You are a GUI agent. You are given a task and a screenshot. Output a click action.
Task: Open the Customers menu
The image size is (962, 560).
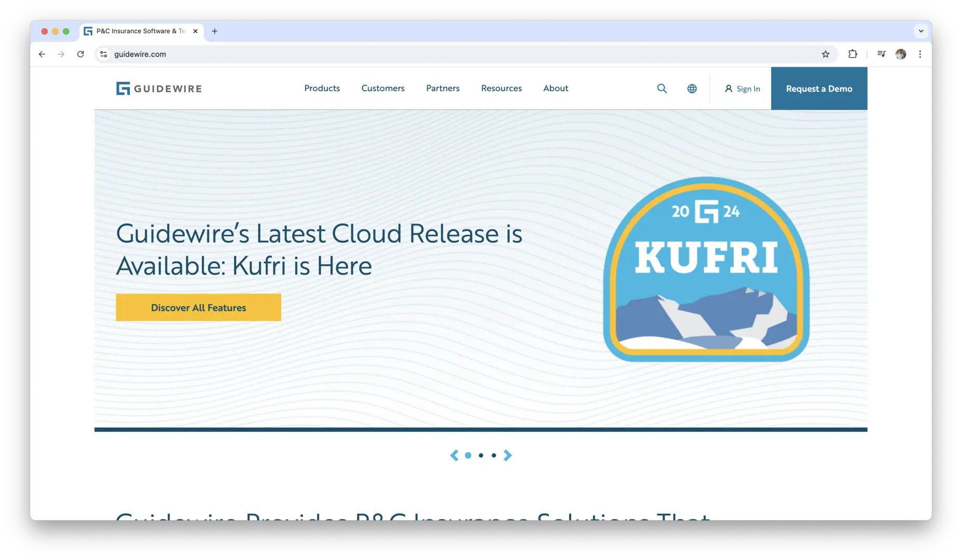point(383,88)
